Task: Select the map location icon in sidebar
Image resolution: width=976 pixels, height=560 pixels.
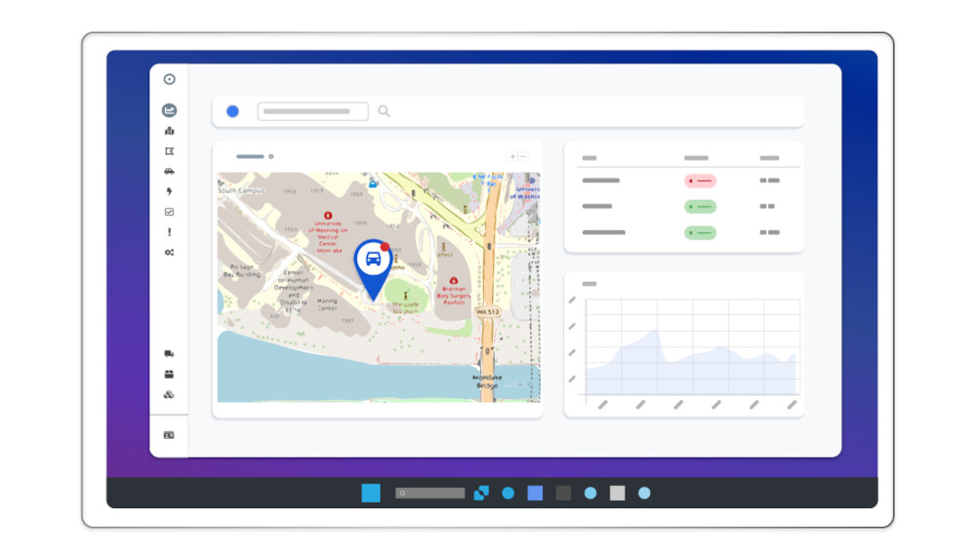Action: coord(169,131)
